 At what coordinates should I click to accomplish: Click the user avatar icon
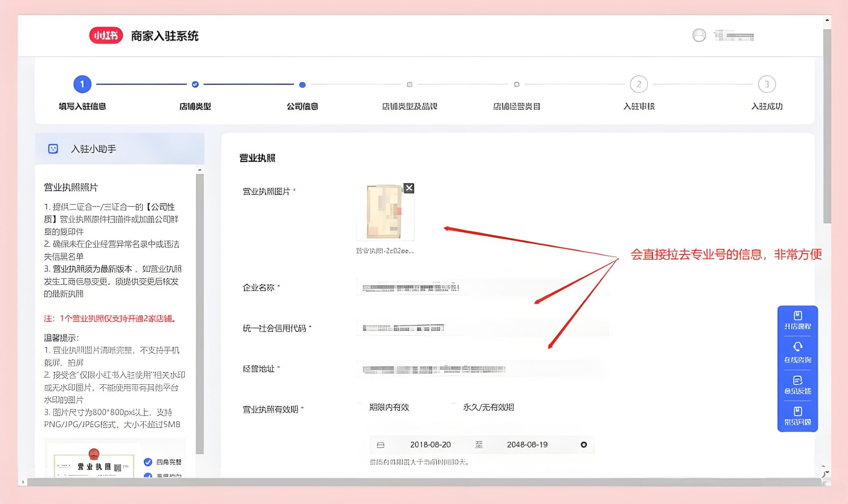pos(699,35)
